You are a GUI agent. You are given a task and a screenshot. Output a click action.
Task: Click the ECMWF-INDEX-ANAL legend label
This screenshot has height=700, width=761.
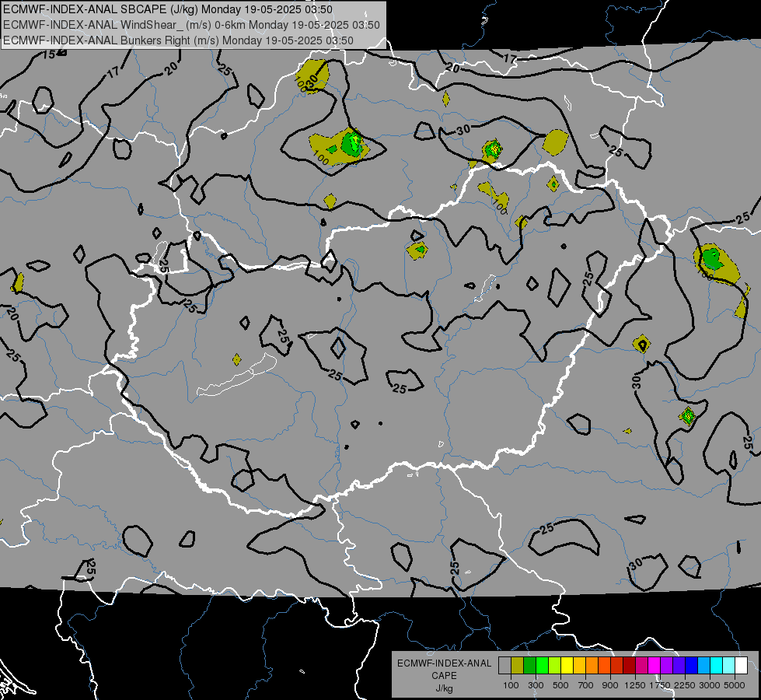click(x=444, y=663)
